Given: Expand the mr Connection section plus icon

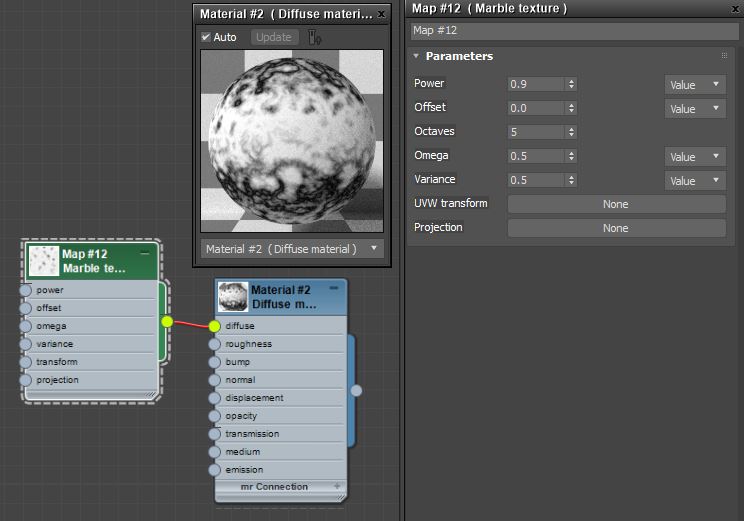Looking at the screenshot, I should pyautogui.click(x=337, y=486).
